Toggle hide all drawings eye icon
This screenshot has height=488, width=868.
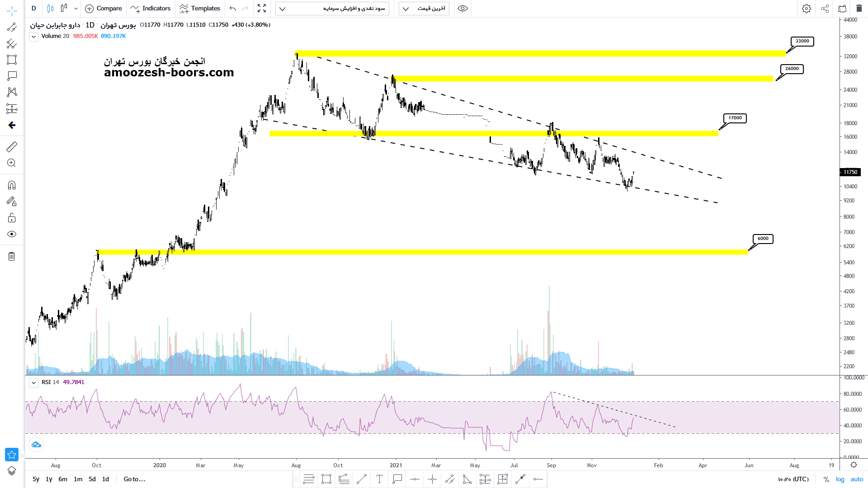pos(12,234)
